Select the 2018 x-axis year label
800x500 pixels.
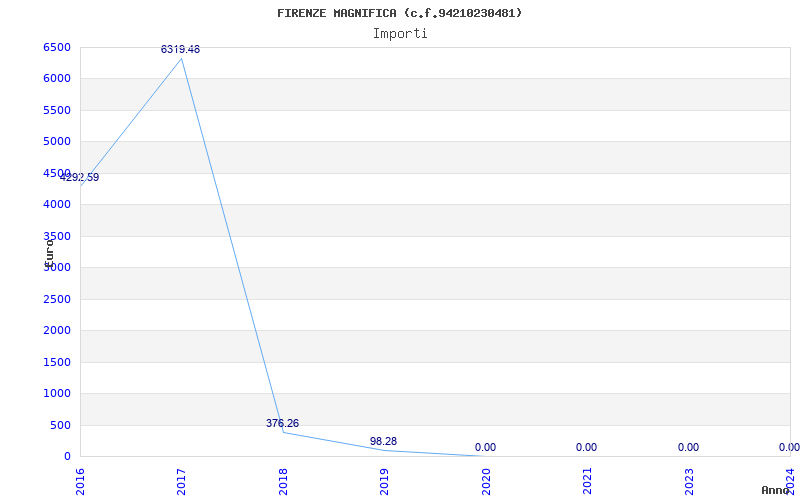pos(283,480)
